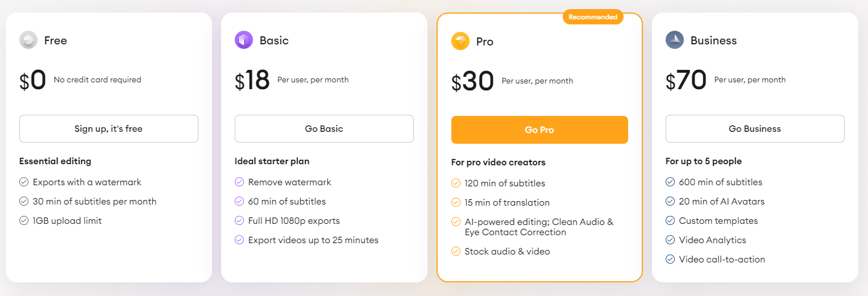Image resolution: width=868 pixels, height=296 pixels.
Task: Select the orange Go Pro button
Action: [539, 130]
